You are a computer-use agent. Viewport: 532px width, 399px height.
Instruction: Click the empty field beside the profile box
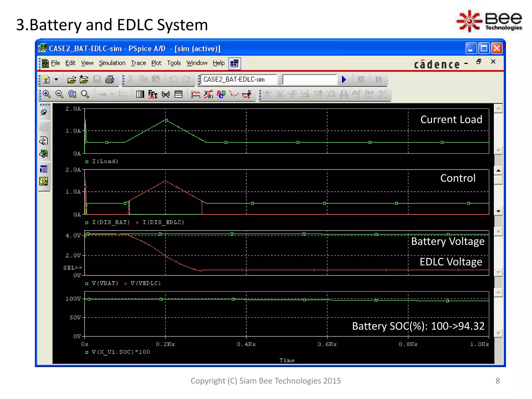pos(309,79)
